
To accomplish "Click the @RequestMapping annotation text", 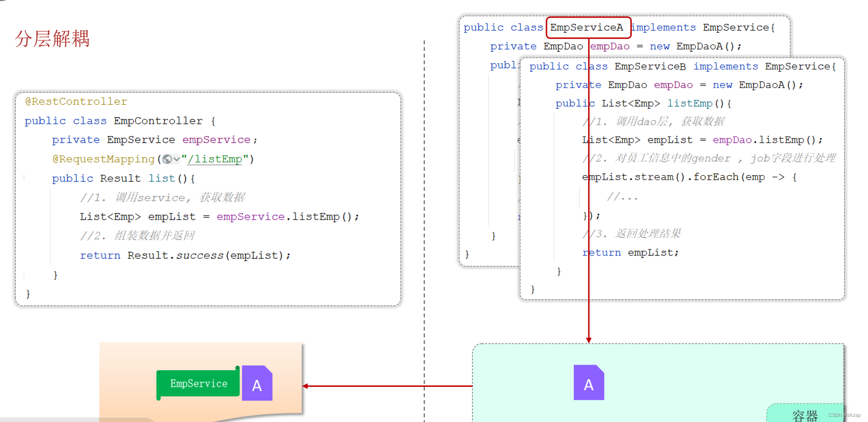I will [104, 159].
